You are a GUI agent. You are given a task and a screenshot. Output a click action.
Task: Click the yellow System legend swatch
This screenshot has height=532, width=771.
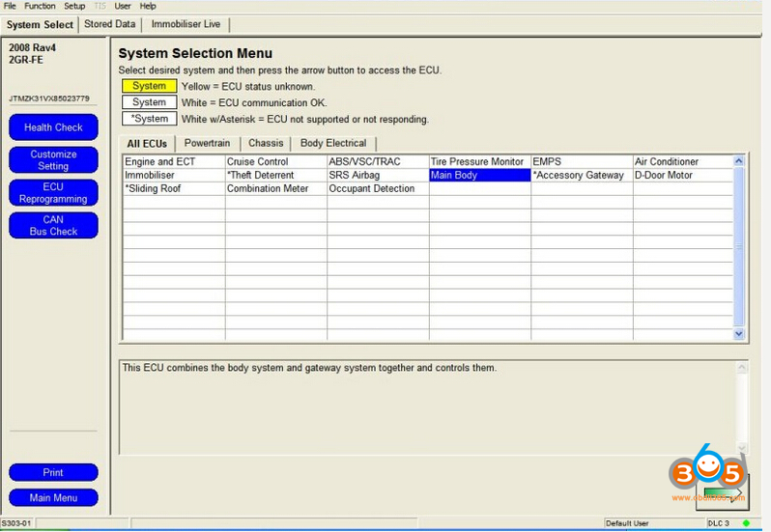coord(149,86)
